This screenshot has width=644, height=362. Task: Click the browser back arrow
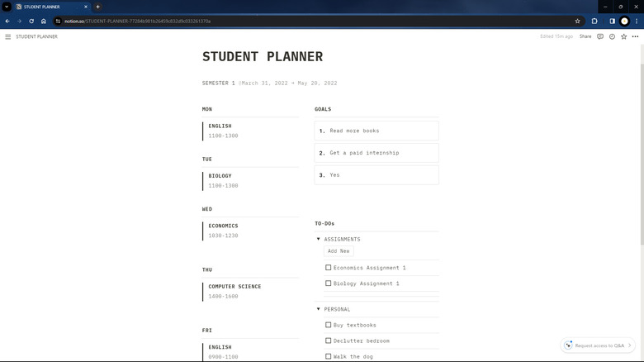[7, 21]
